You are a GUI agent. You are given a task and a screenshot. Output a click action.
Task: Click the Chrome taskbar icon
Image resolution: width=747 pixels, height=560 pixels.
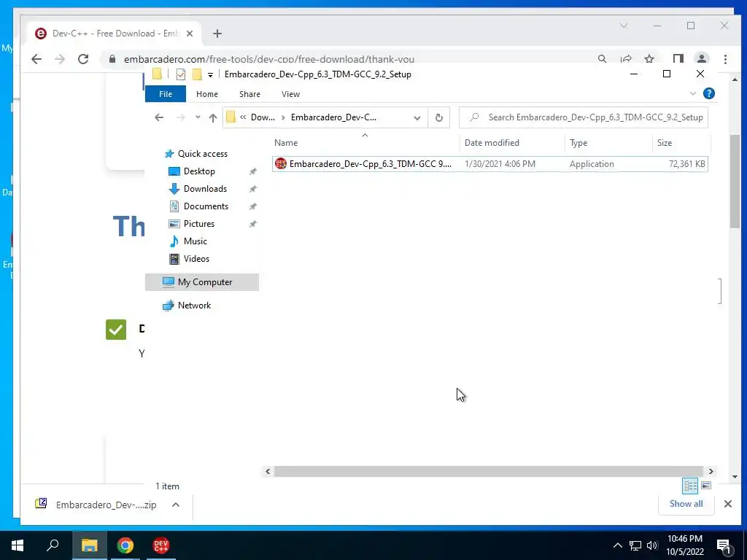pyautogui.click(x=125, y=545)
